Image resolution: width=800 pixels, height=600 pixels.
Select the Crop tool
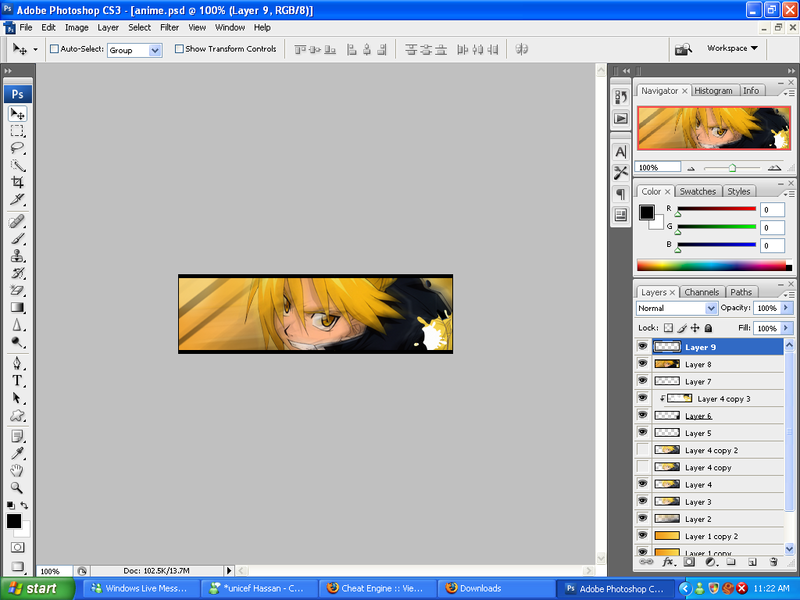point(18,182)
